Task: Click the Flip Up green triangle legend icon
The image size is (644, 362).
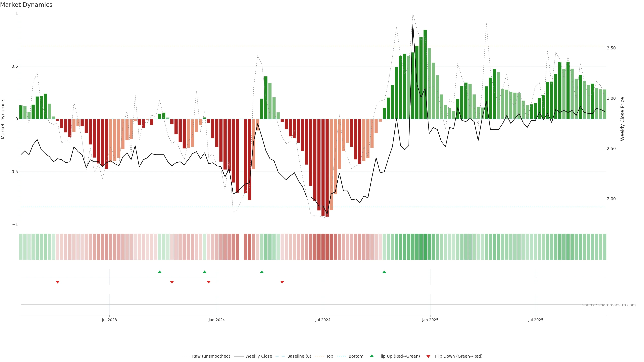Action: (x=372, y=356)
